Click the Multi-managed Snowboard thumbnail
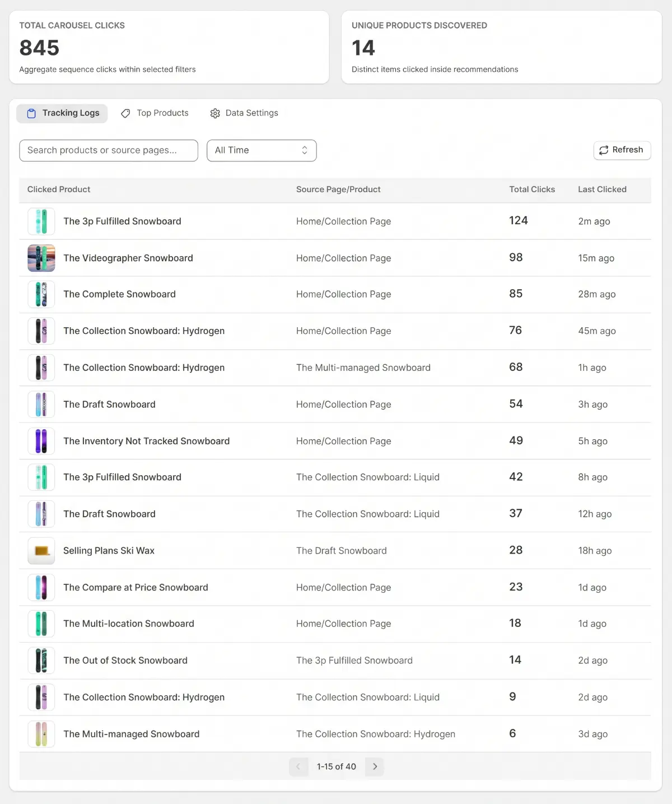This screenshot has width=672, height=804. tap(41, 734)
